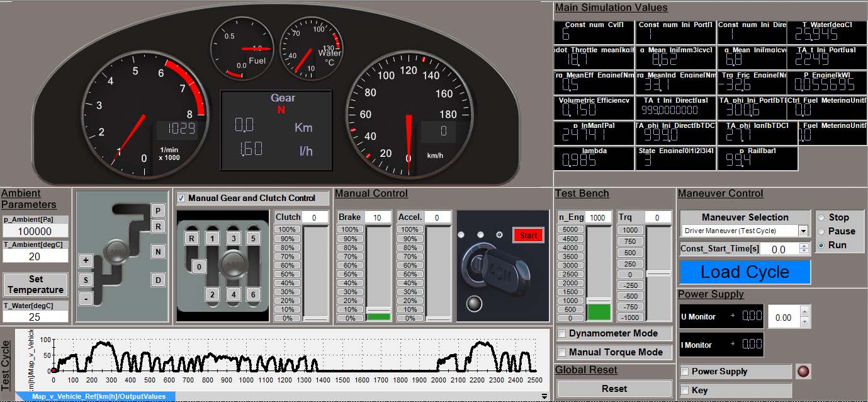This screenshot has width=868, height=402.
Task: Click the Clutch value field
Action: click(x=315, y=217)
